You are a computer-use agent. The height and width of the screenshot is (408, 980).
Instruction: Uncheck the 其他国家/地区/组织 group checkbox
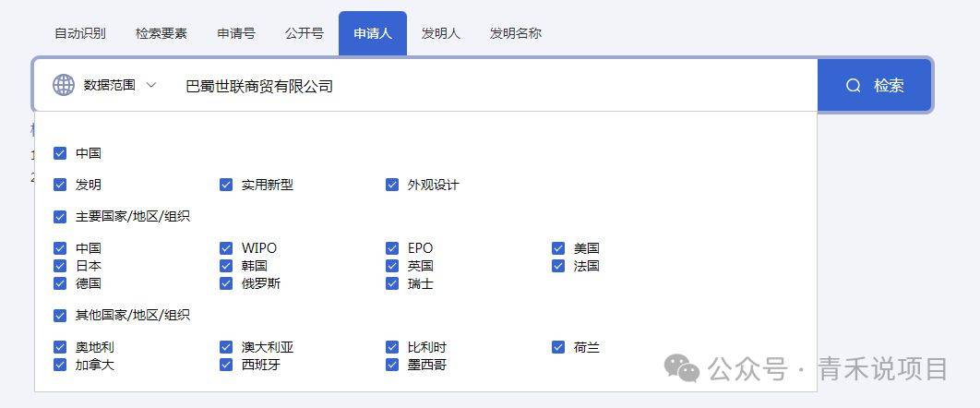(x=60, y=315)
